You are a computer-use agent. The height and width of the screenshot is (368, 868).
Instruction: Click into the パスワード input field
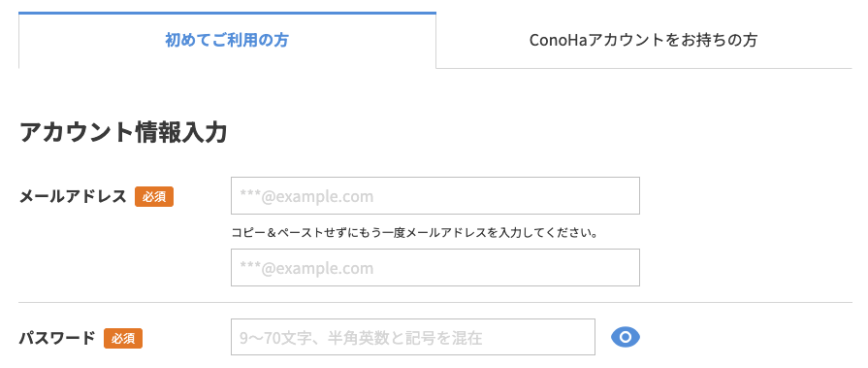[413, 337]
